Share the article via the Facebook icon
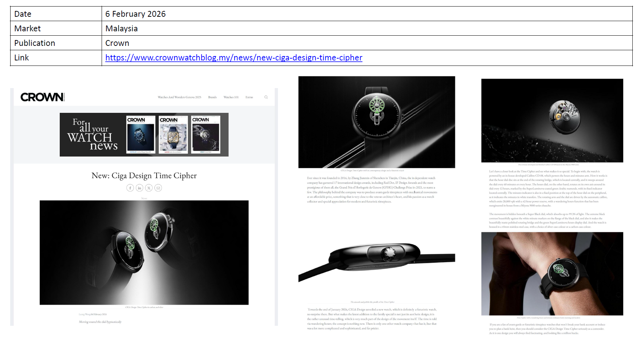Viewport: 644px width, 360px height. (130, 188)
